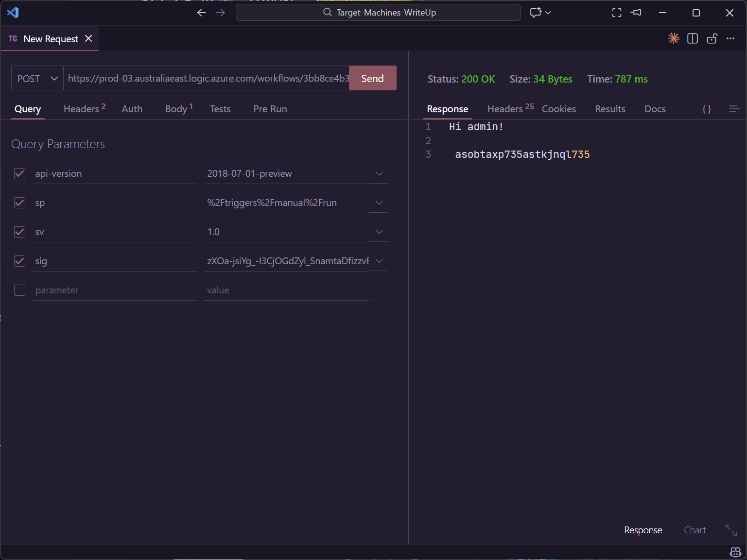
Task: Expand the sp value dropdown chevron
Action: coord(379,203)
